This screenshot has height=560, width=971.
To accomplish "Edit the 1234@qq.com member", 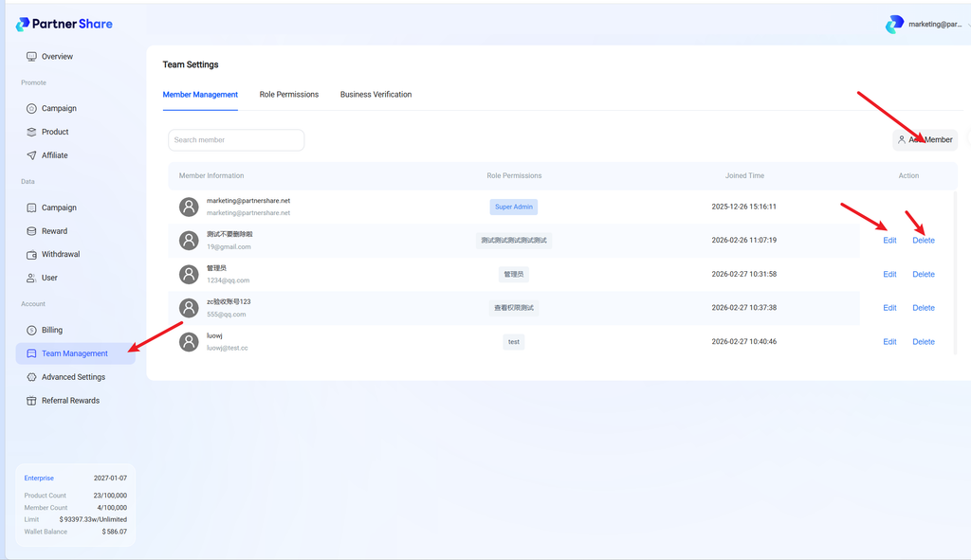I will [x=889, y=274].
